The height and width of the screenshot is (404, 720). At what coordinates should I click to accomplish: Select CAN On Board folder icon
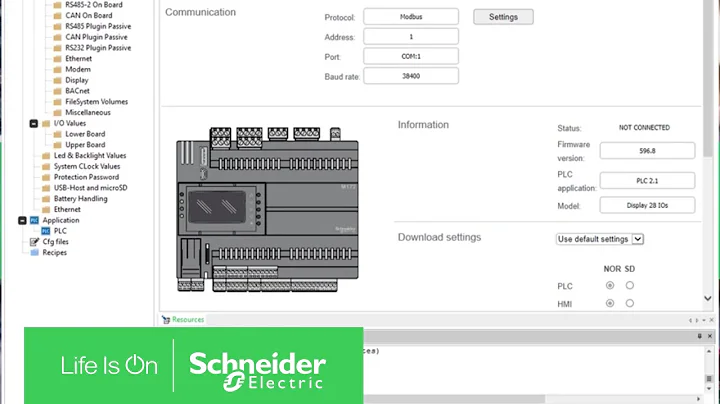click(x=57, y=16)
